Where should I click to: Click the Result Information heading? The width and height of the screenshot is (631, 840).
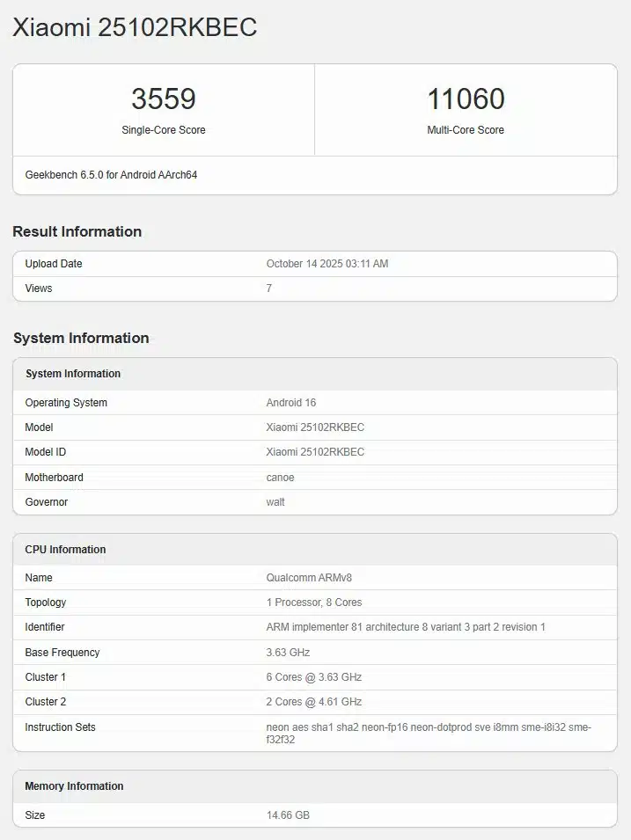(x=77, y=231)
